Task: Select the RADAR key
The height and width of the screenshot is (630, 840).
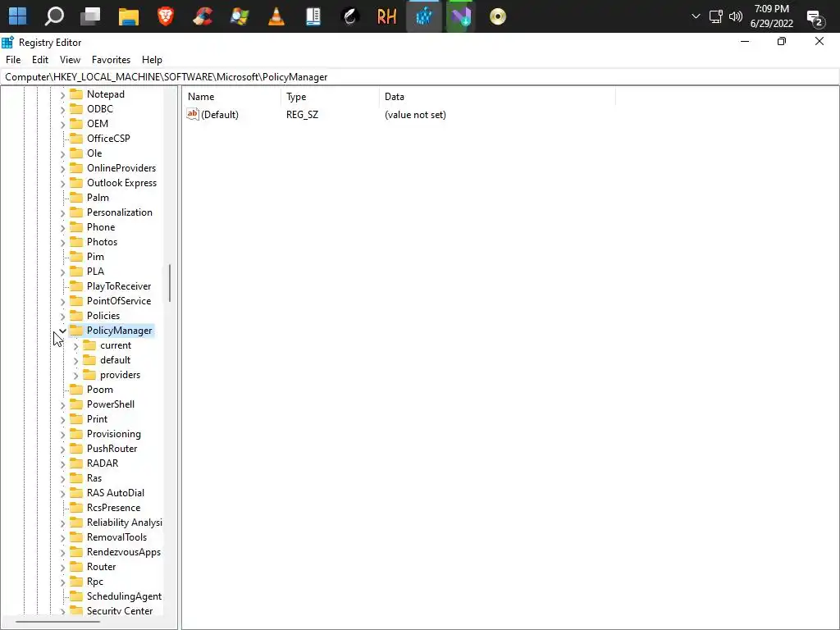Action: coord(103,463)
